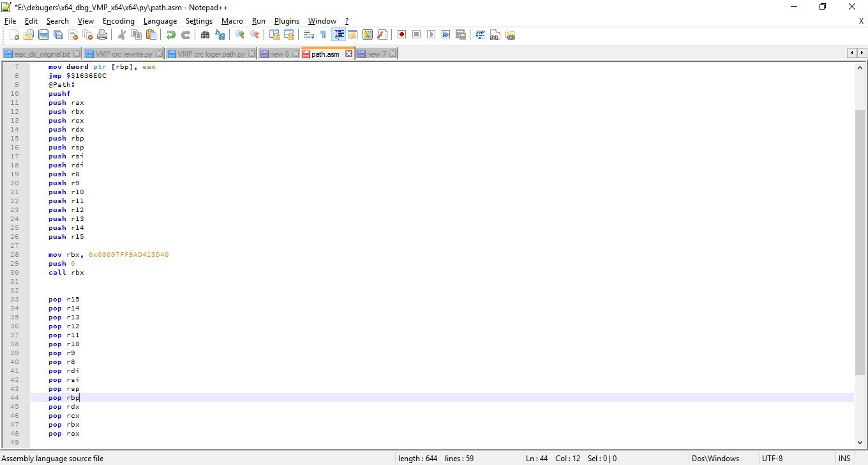Start recording a macro
This screenshot has height=465, width=868.
pyautogui.click(x=402, y=35)
